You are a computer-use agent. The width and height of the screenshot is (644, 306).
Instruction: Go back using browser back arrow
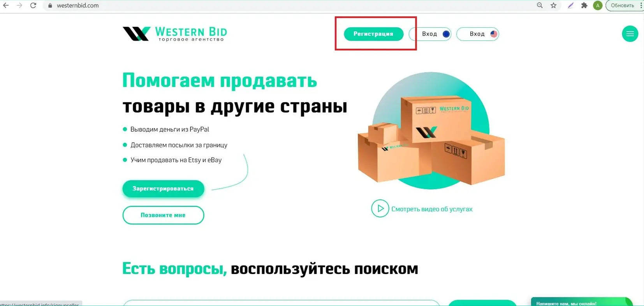click(x=6, y=5)
